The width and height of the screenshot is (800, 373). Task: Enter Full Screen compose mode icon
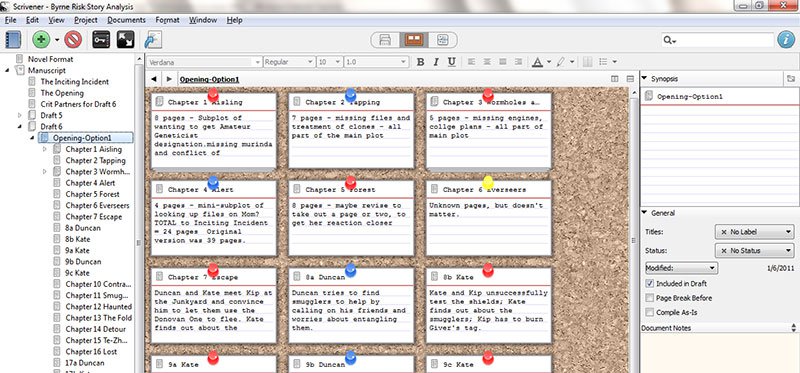[126, 39]
